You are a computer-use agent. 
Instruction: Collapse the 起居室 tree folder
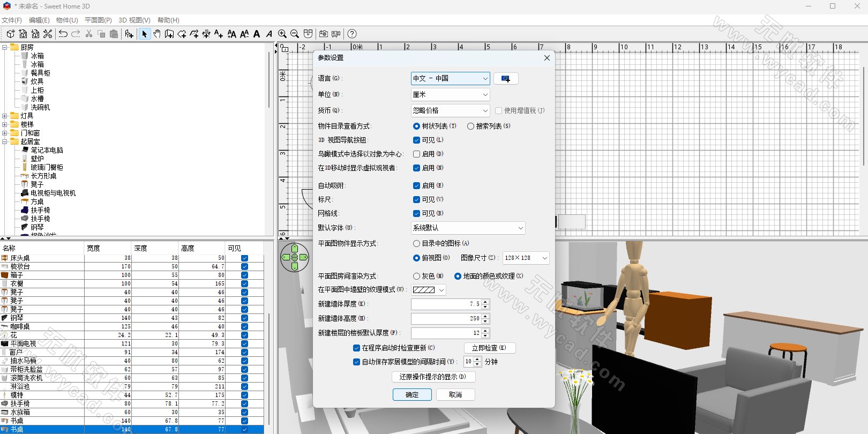[x=5, y=141]
